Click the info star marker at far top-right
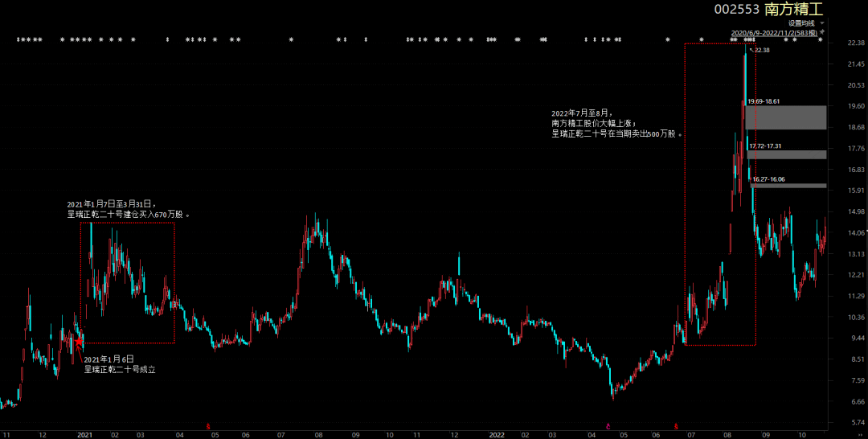The width and height of the screenshot is (868, 439). [x=820, y=39]
